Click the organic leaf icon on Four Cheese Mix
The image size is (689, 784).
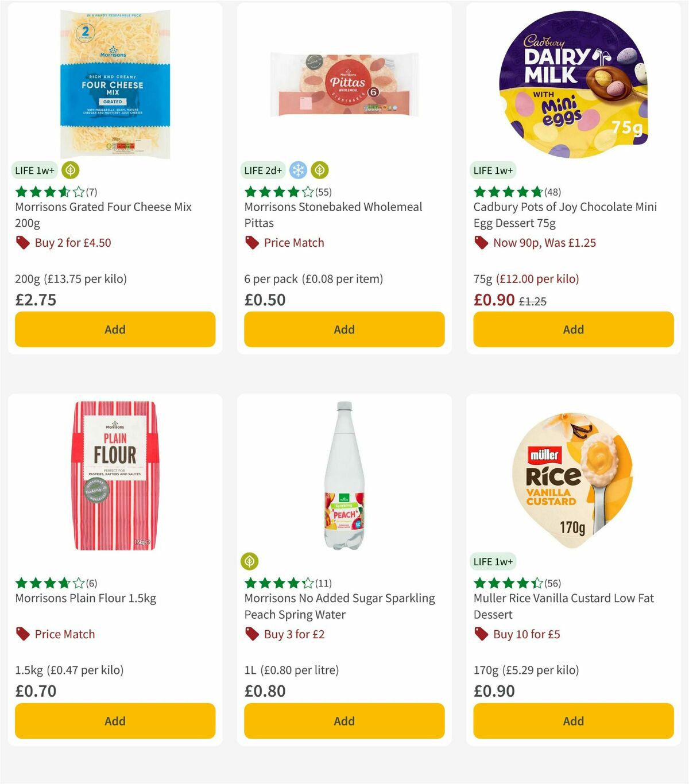coord(70,170)
